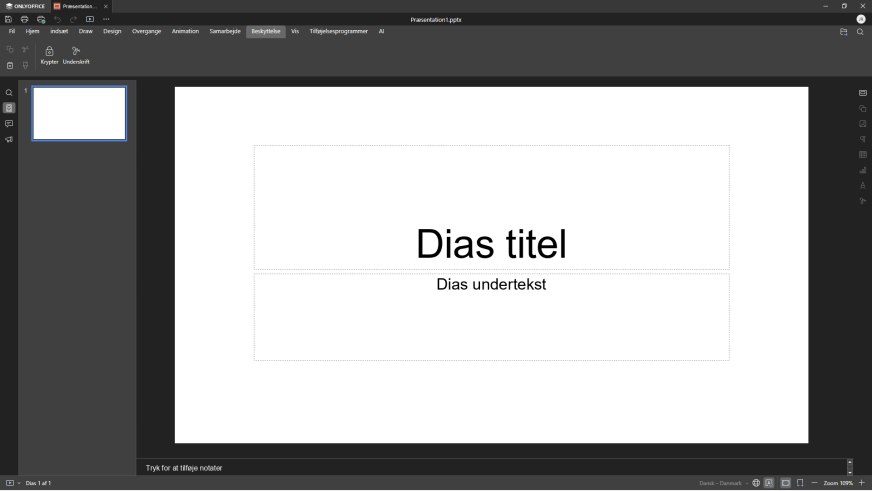
Task: Click the Zoom out minus button
Action: (x=815, y=483)
